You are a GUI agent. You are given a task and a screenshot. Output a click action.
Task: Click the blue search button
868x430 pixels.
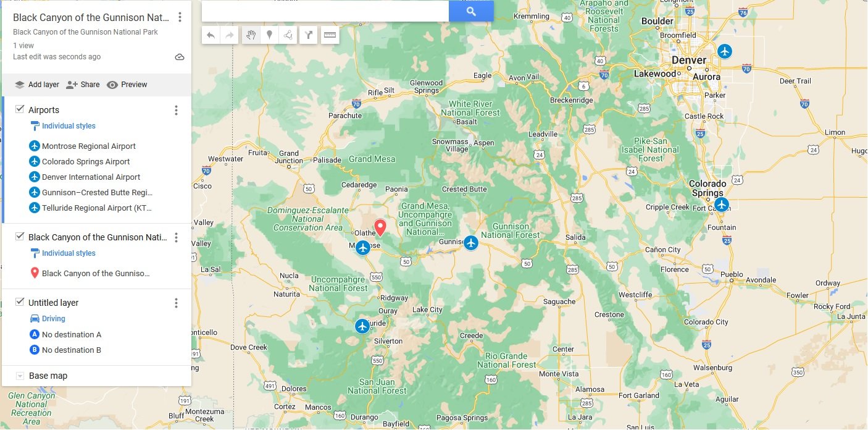[x=471, y=11]
